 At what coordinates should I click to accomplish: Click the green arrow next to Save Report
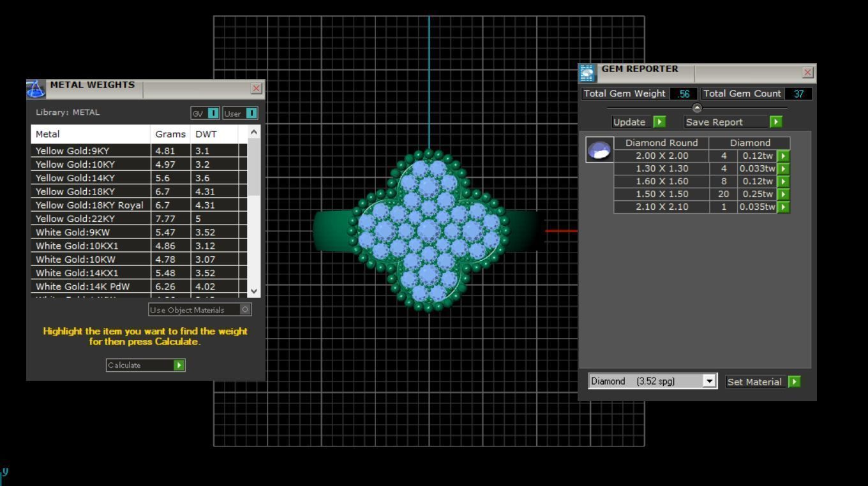pos(775,122)
